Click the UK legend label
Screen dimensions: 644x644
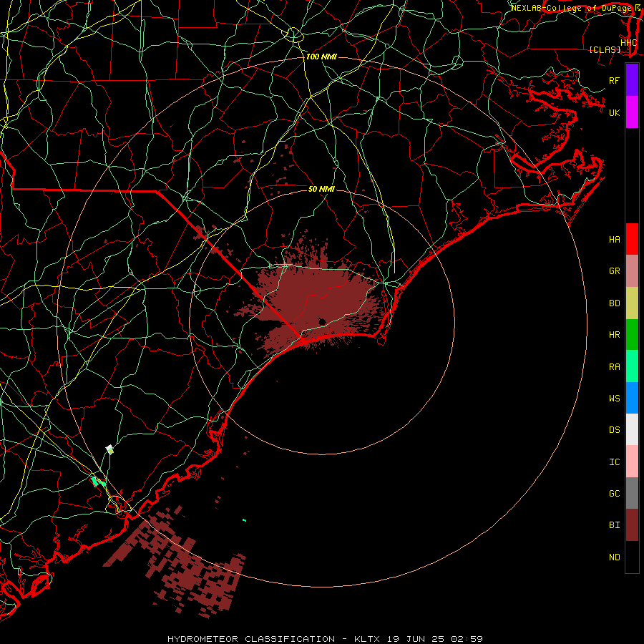tap(614, 112)
